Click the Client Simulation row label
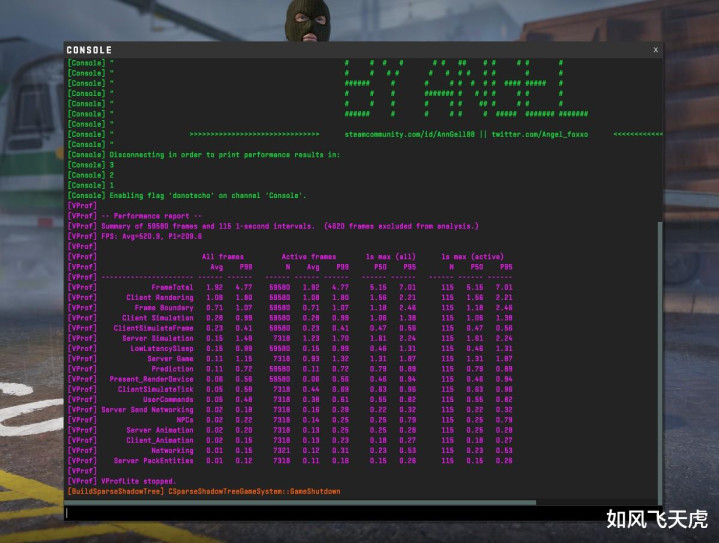719x543 pixels. (x=157, y=318)
